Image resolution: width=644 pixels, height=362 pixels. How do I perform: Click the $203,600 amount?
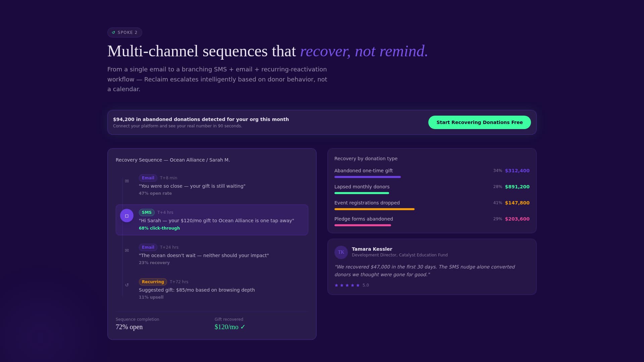tap(517, 219)
